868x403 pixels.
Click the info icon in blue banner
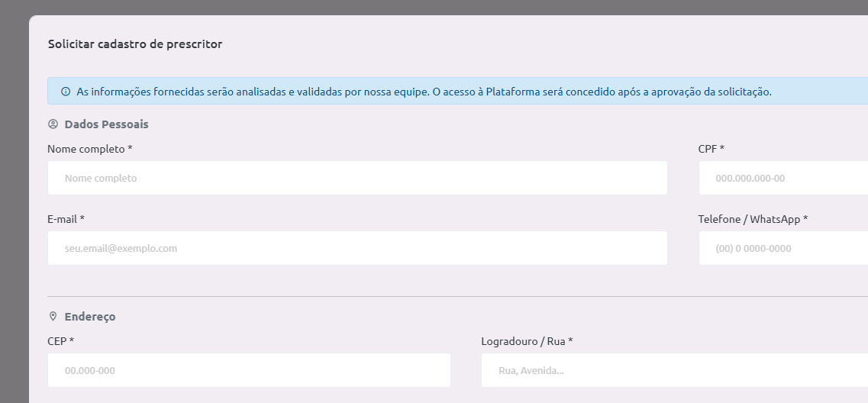[66, 92]
